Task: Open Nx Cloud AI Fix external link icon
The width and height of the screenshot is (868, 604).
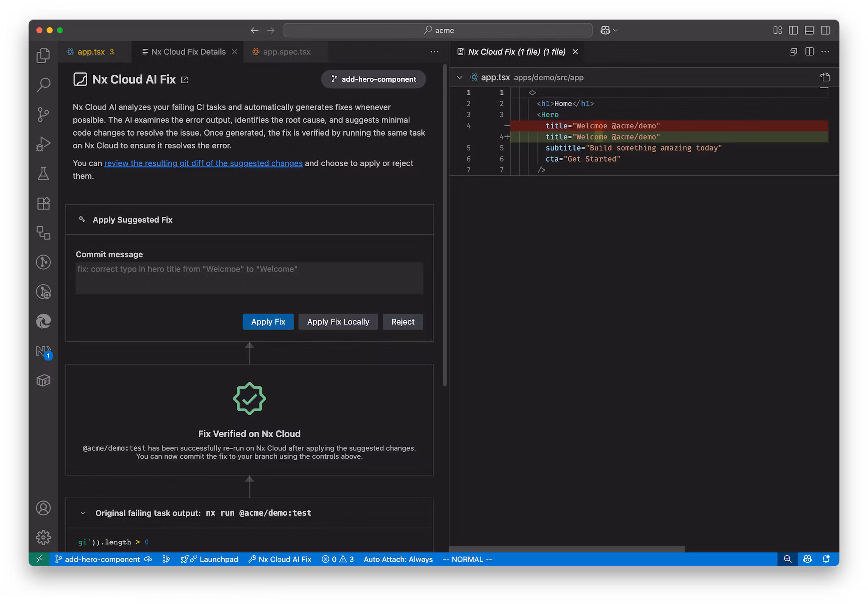Action: click(184, 80)
